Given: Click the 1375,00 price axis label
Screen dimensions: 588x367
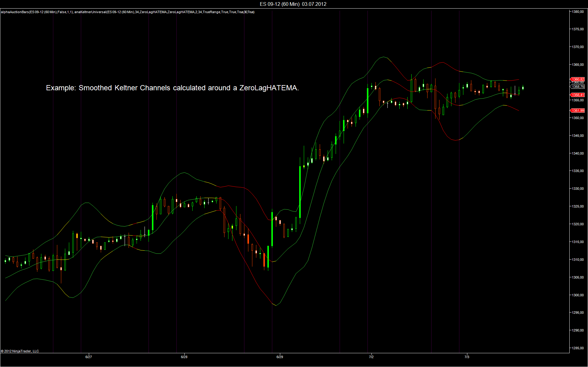Looking at the screenshot, I should [578, 29].
